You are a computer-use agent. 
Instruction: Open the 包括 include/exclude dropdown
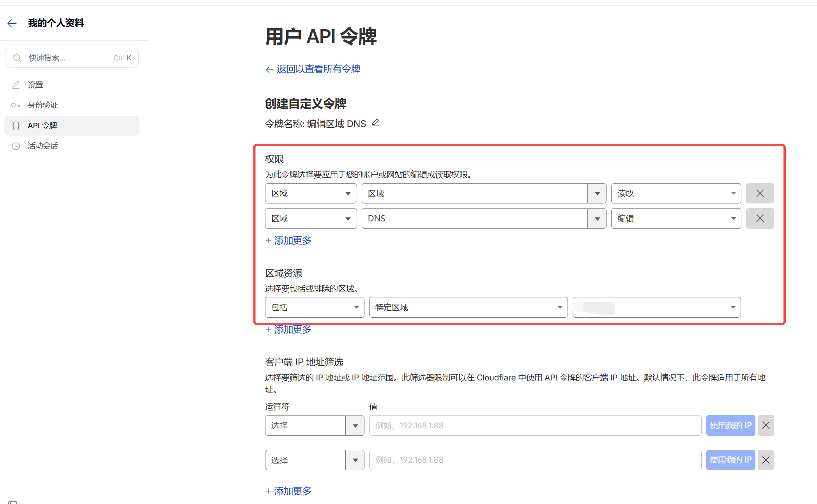[314, 308]
